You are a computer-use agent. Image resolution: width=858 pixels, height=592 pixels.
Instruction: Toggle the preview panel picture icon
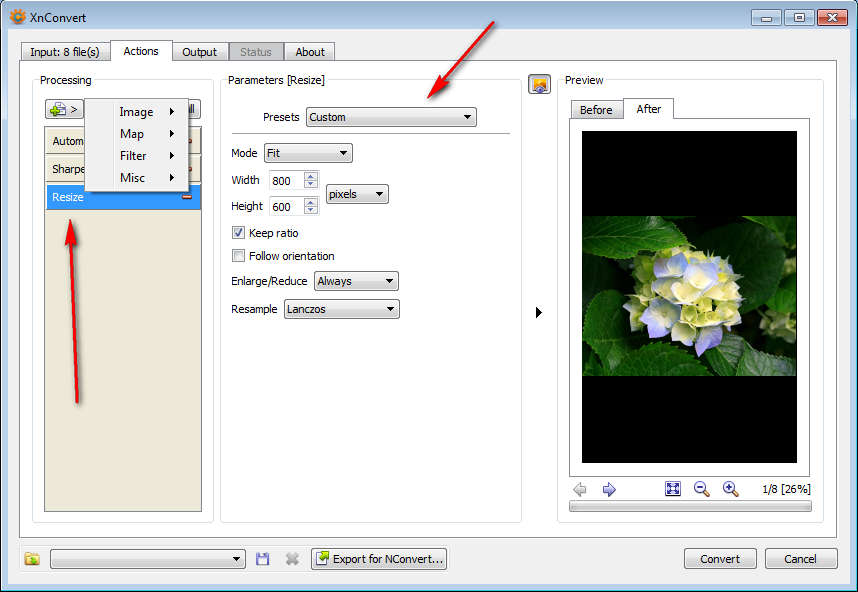point(540,85)
